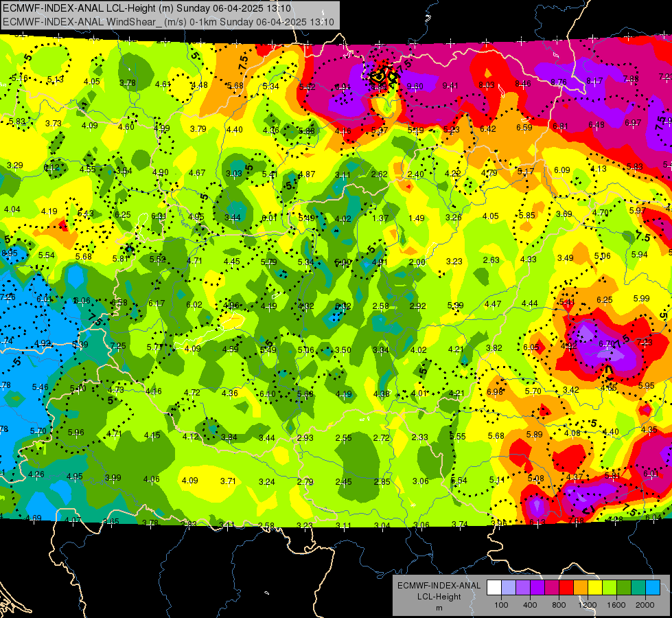Click the magenta swatch in the legend
The height and width of the screenshot is (618, 672).
coord(552,588)
